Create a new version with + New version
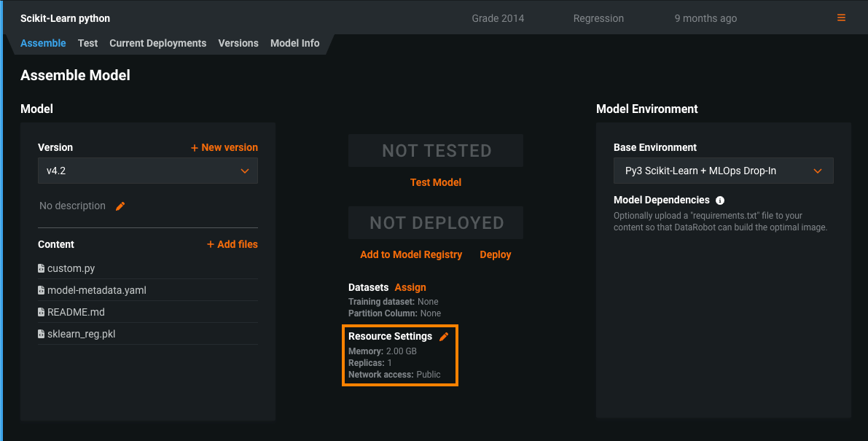This screenshot has height=441, width=868. [x=224, y=147]
